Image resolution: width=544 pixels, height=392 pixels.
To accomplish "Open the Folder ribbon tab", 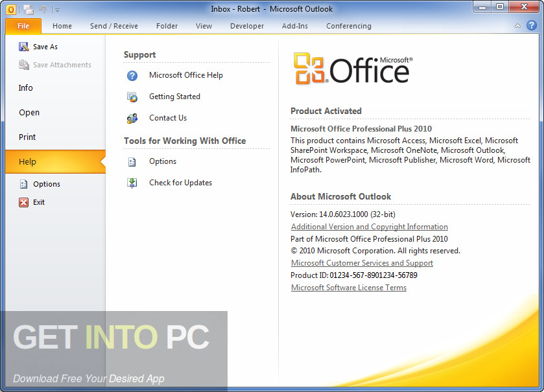I will [167, 26].
